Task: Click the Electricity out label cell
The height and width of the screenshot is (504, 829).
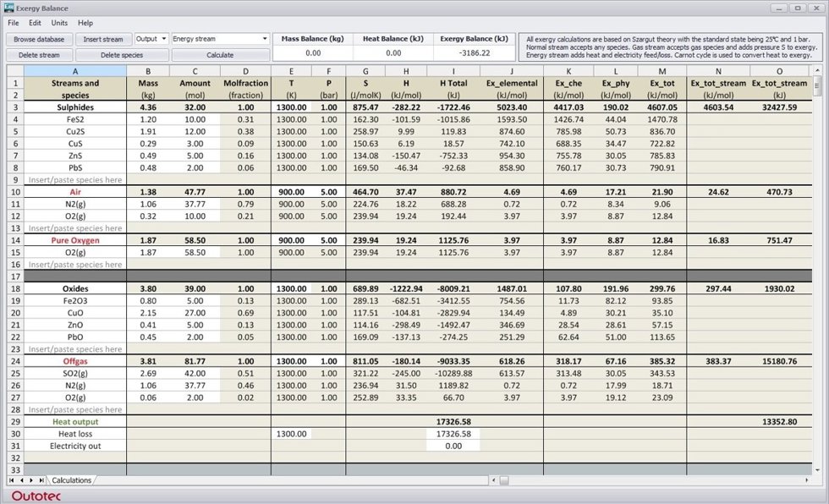Action: point(75,446)
